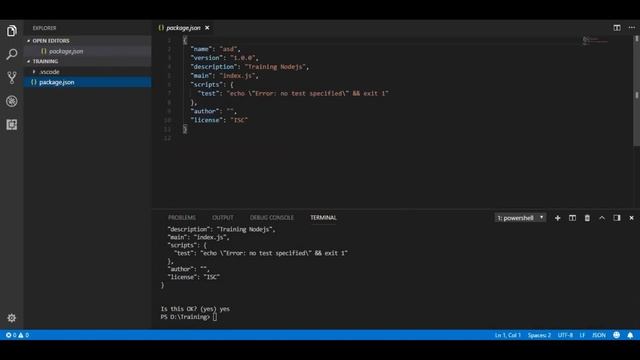Screen dimensions: 640x360
Task: Click the "Is this OK? (yes) yes" terminal line
Action: point(195,309)
